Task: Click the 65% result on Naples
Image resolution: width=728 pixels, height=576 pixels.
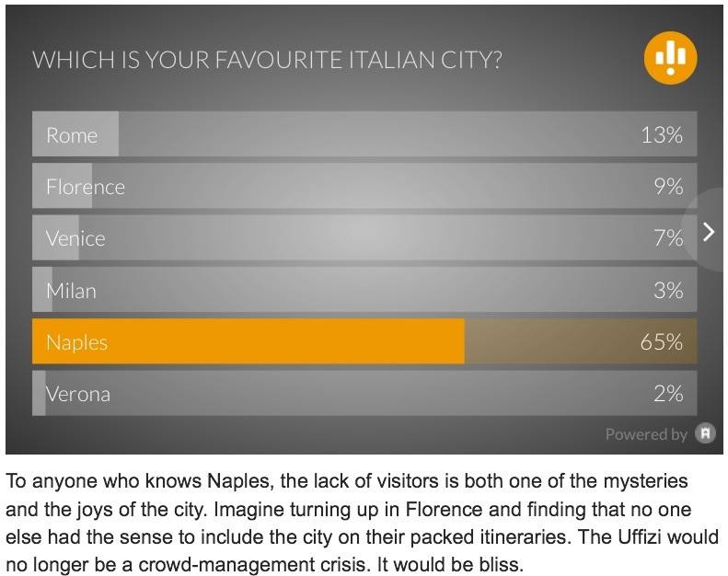Action: click(662, 342)
